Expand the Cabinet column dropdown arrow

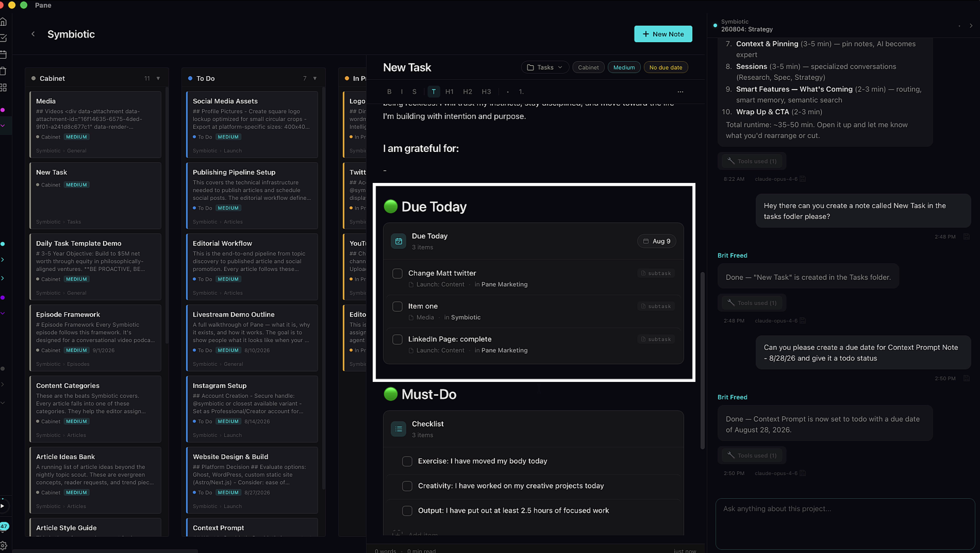pos(158,78)
